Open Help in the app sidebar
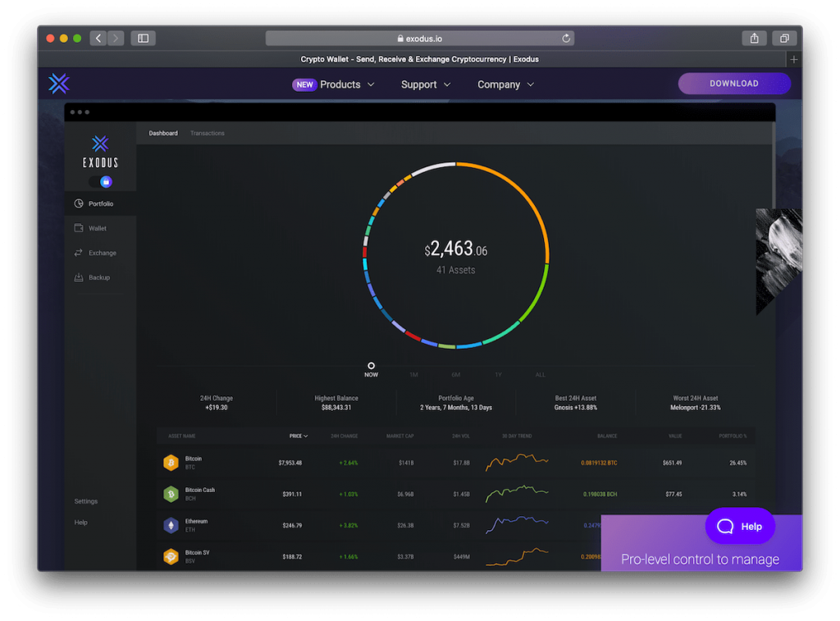 (x=81, y=523)
